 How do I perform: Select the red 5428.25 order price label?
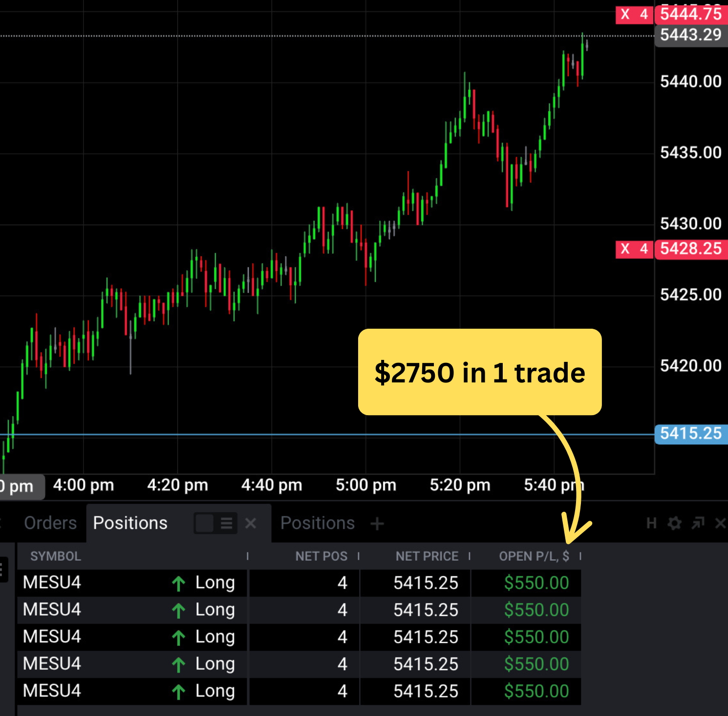click(x=691, y=249)
